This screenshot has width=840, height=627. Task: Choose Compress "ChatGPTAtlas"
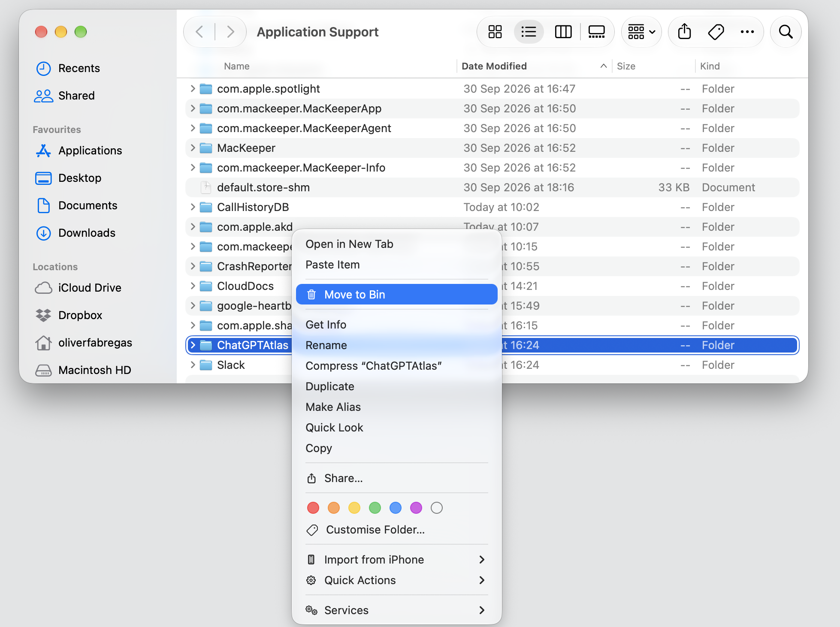(x=396, y=366)
